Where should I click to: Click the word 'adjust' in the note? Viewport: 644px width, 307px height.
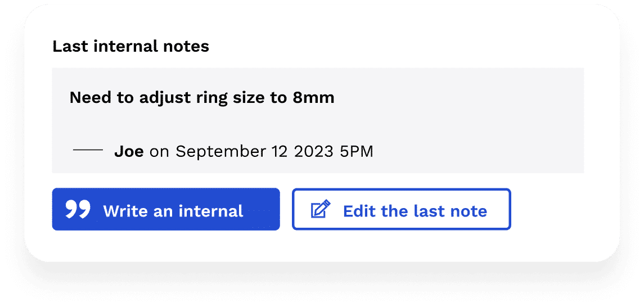click(151, 98)
